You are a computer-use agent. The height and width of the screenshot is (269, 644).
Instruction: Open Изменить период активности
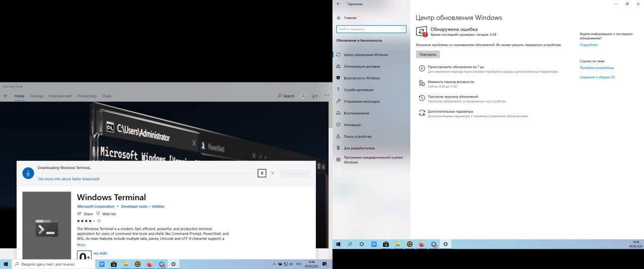click(451, 81)
